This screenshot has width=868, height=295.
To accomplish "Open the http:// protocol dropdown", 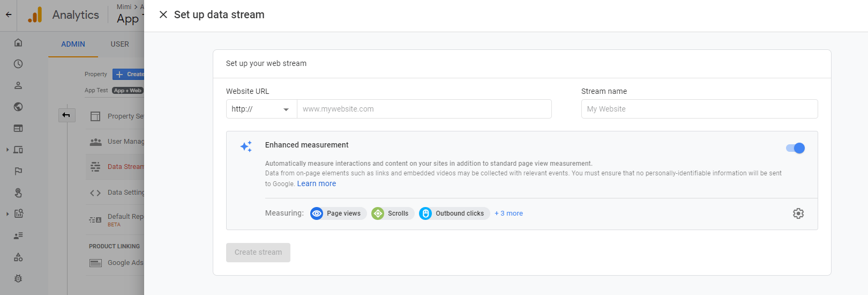I will [x=261, y=109].
